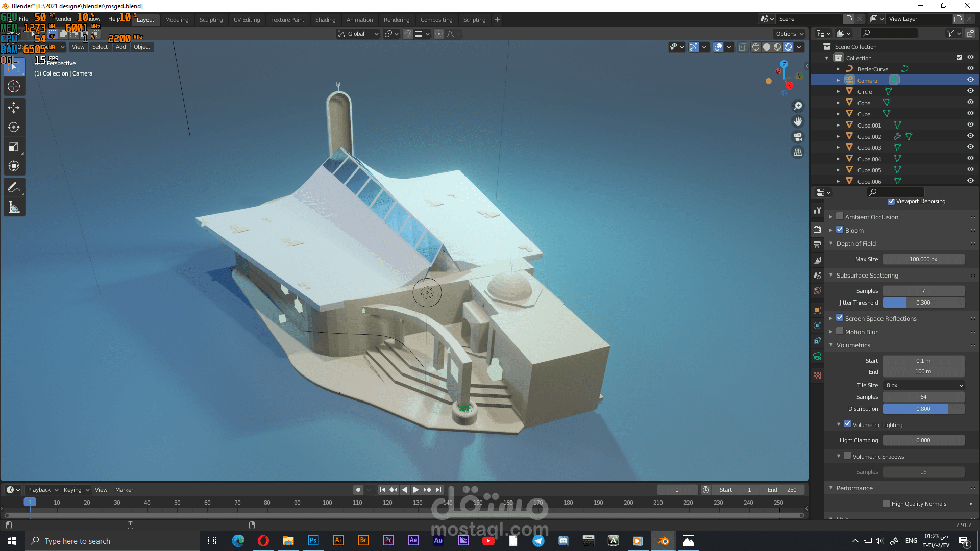Screen dimensions: 980x551
Task: Play the animation forward
Action: pyautogui.click(x=416, y=490)
